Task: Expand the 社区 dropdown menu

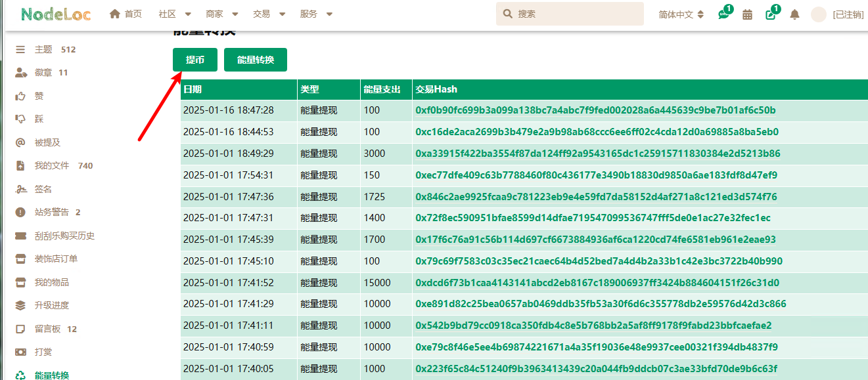Action: (175, 14)
